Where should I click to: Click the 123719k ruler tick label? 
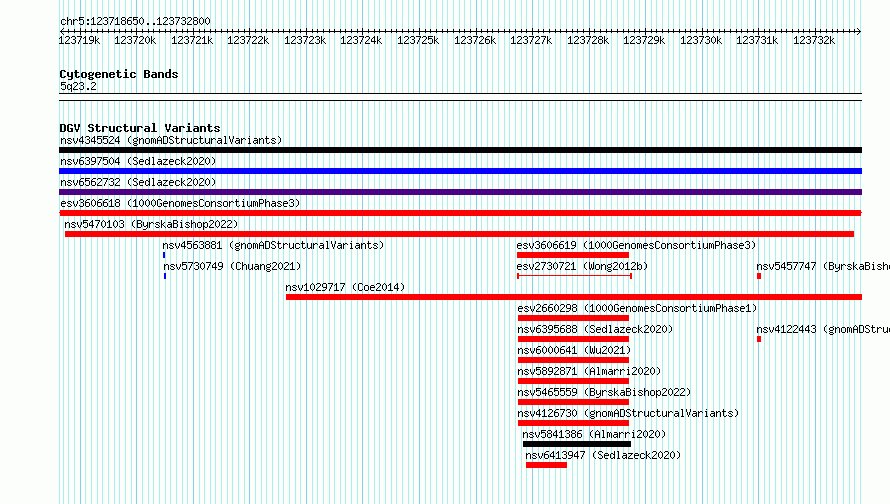(79, 40)
